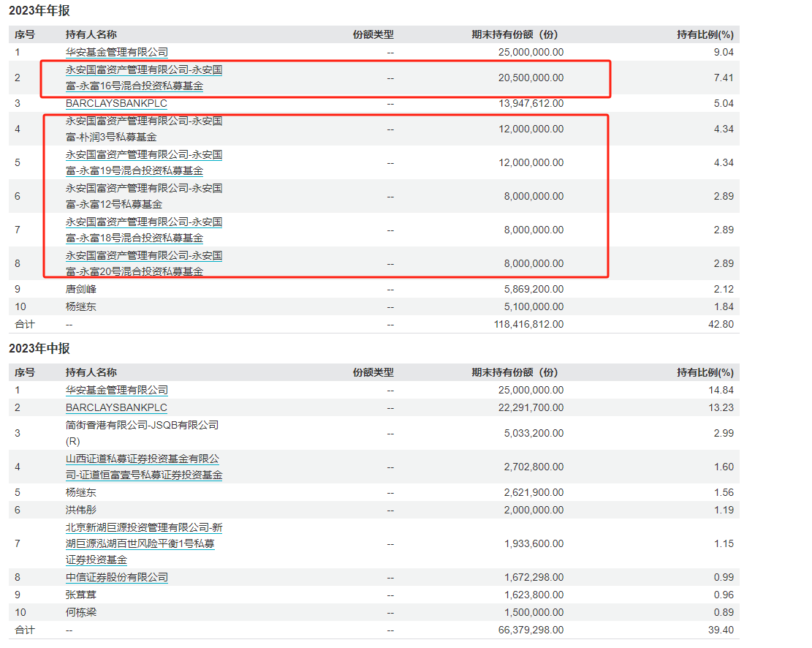812x648 pixels.
Task: Select share value 2,702,800.00
Action: click(534, 467)
